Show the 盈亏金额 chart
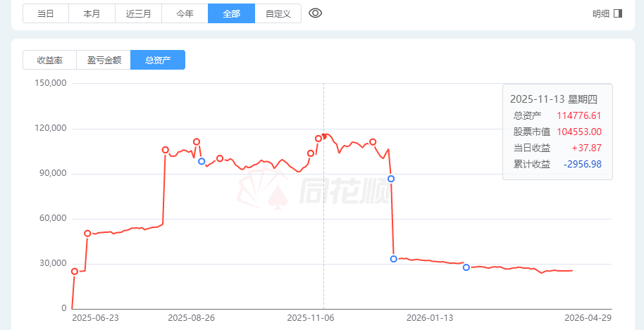644x330 pixels. (104, 61)
